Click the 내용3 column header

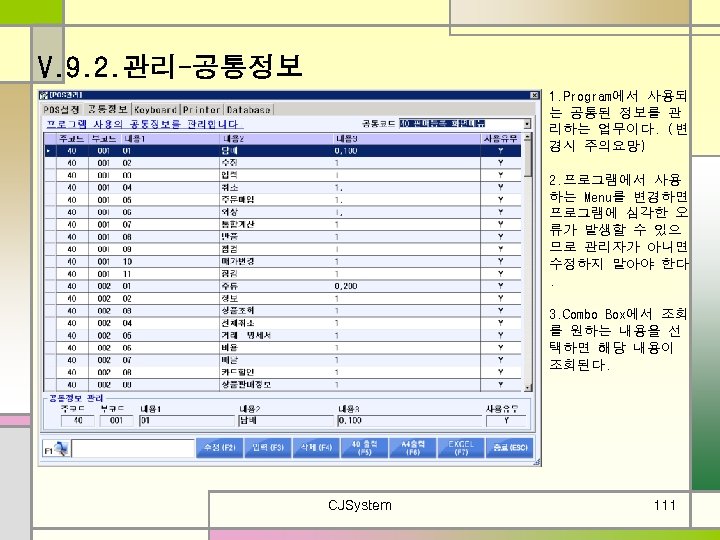click(x=407, y=139)
